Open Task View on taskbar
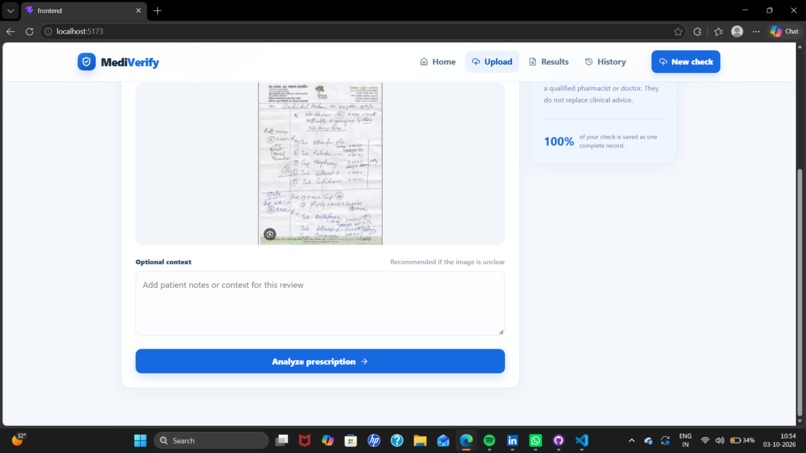The height and width of the screenshot is (453, 806). [x=282, y=441]
